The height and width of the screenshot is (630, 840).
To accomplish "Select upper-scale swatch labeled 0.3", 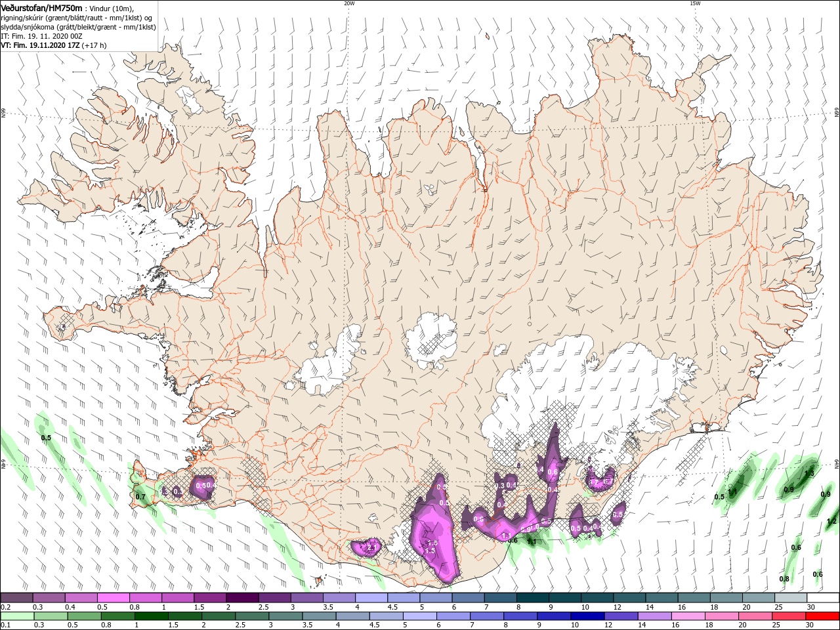I will (49, 598).
